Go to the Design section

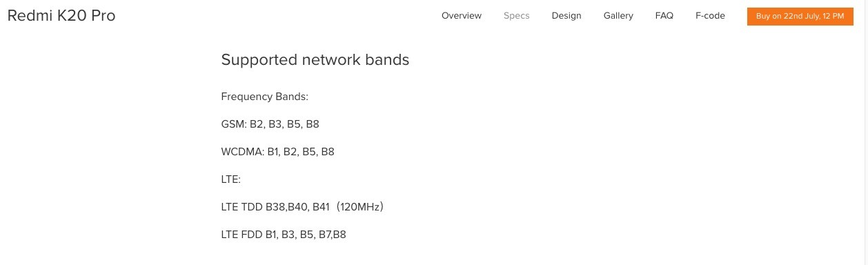566,16
